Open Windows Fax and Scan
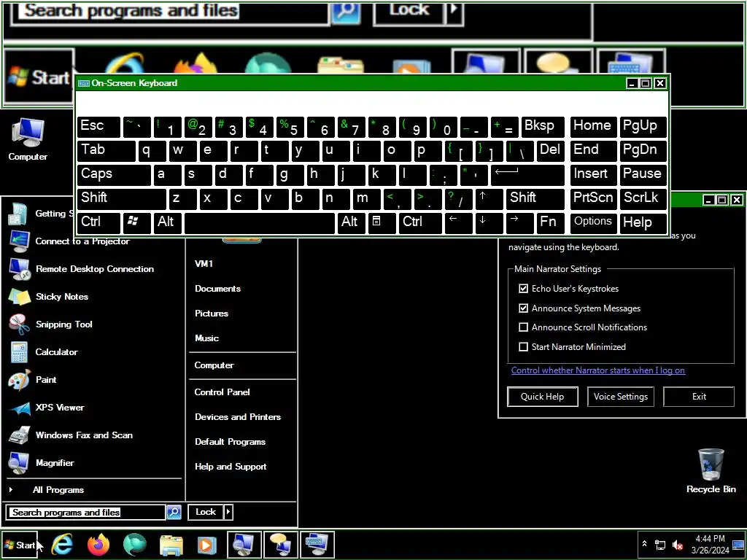The height and width of the screenshot is (560, 747). click(x=84, y=435)
